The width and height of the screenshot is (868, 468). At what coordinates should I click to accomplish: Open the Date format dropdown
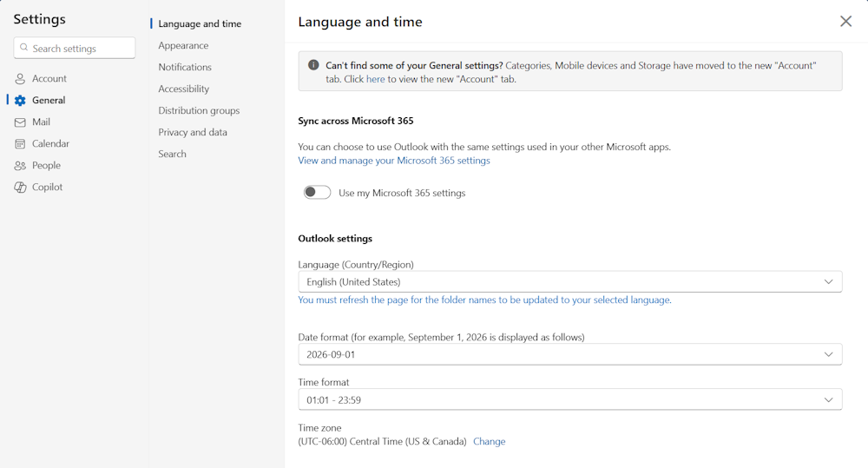click(570, 354)
